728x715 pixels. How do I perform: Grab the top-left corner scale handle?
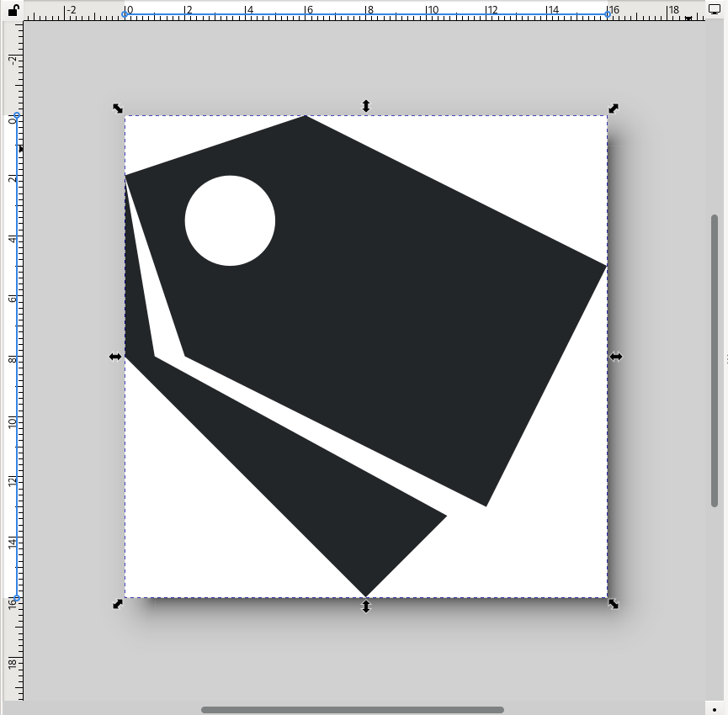tap(118, 109)
